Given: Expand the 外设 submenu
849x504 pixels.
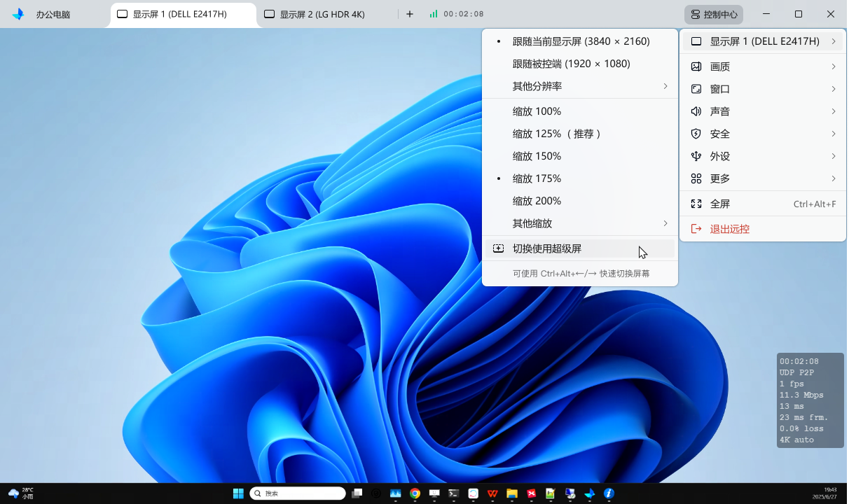Looking at the screenshot, I should pyautogui.click(x=763, y=156).
